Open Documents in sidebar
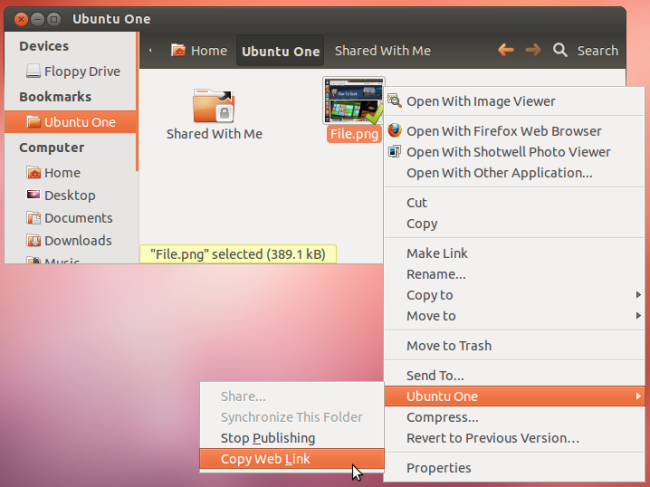 pos(70,218)
